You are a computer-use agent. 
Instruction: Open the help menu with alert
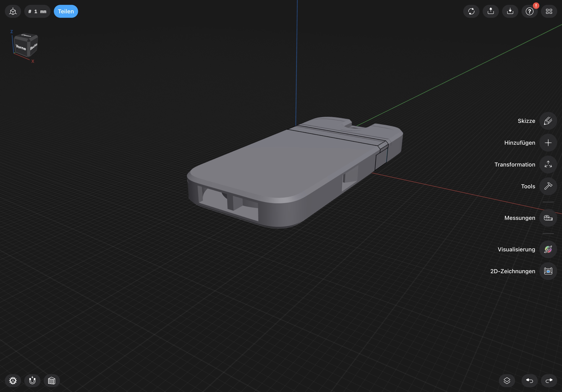(x=529, y=12)
